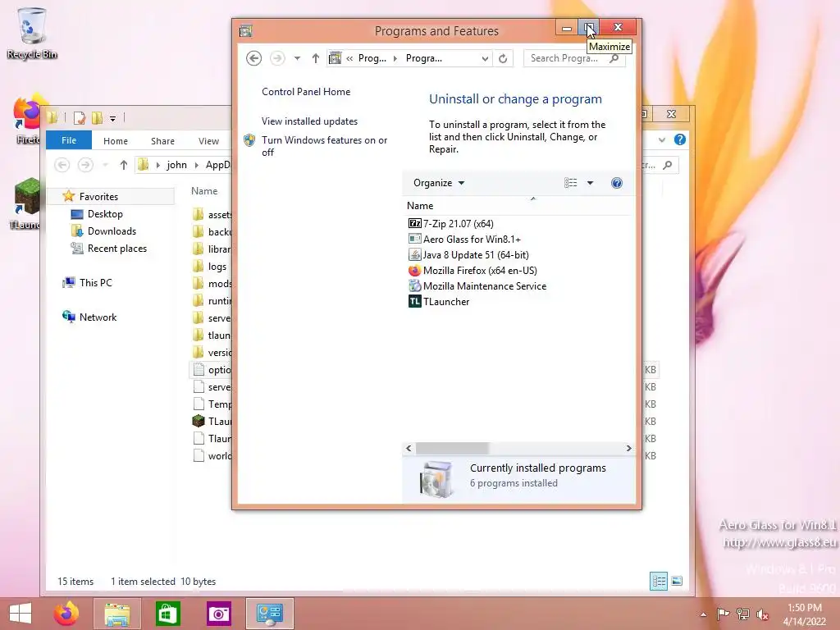Open Recycle Bin desktop icon

coord(32,33)
